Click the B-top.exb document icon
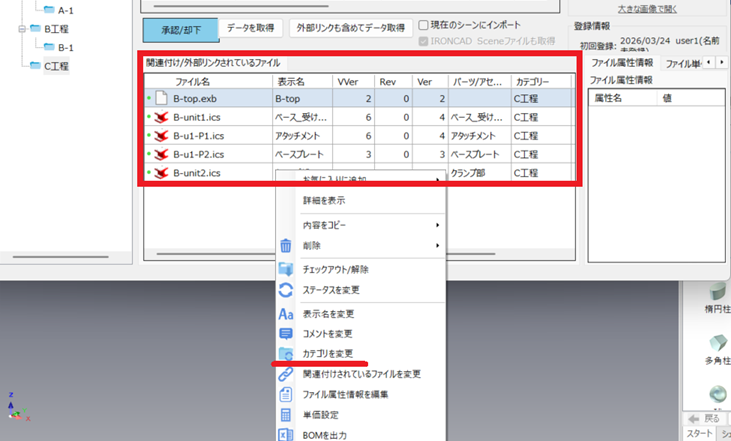The height and width of the screenshot is (441, 731). coord(161,98)
